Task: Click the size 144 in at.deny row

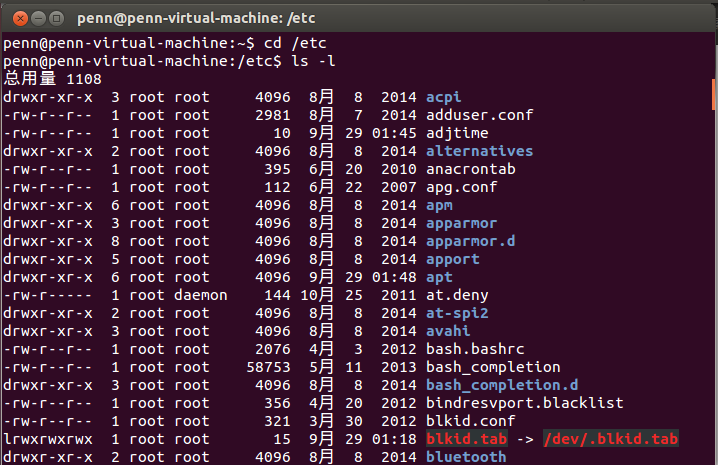Action: tap(277, 295)
